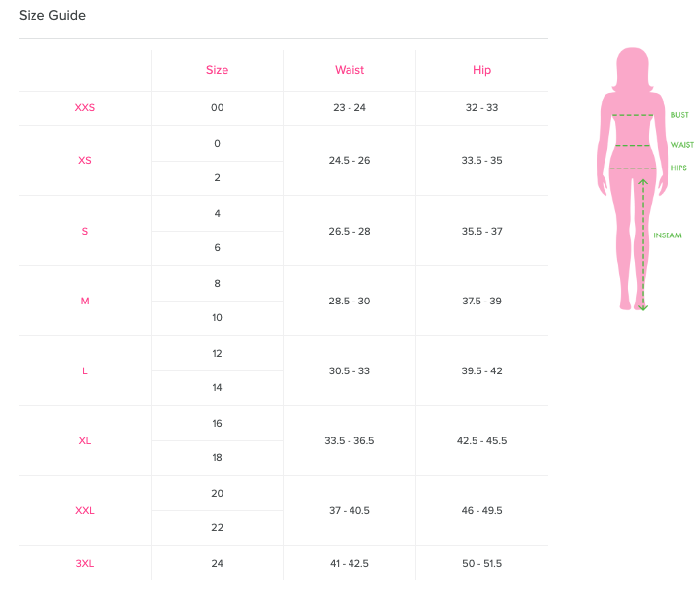This screenshot has width=700, height=605.
Task: Click waist value 23 - 24
Action: 350,107
